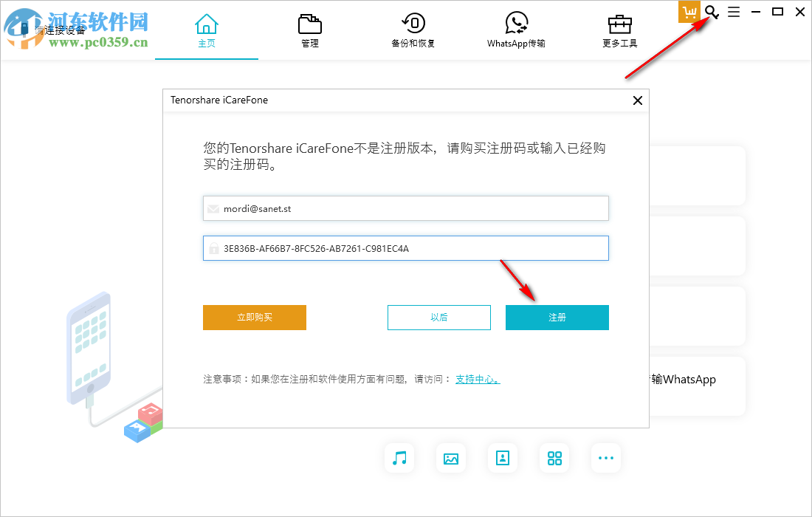Open the apps management grid icon
Image resolution: width=812 pixels, height=517 pixels.
[554, 458]
